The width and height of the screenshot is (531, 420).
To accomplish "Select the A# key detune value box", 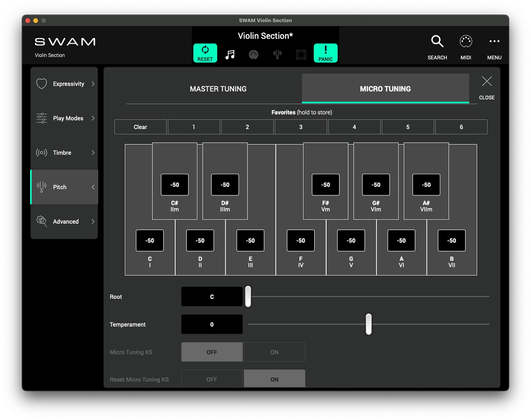I will pos(427,185).
